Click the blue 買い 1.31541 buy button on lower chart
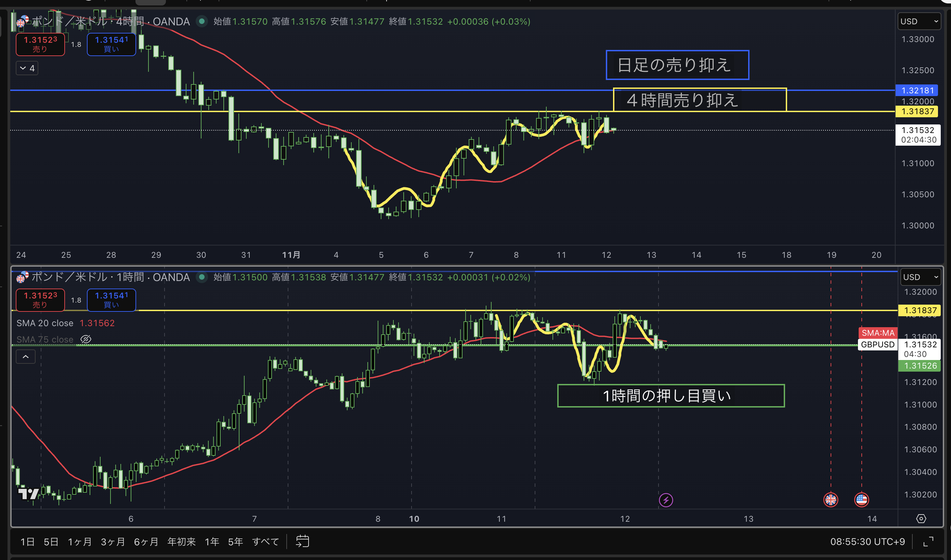Screen dimensions: 951x560 point(112,300)
